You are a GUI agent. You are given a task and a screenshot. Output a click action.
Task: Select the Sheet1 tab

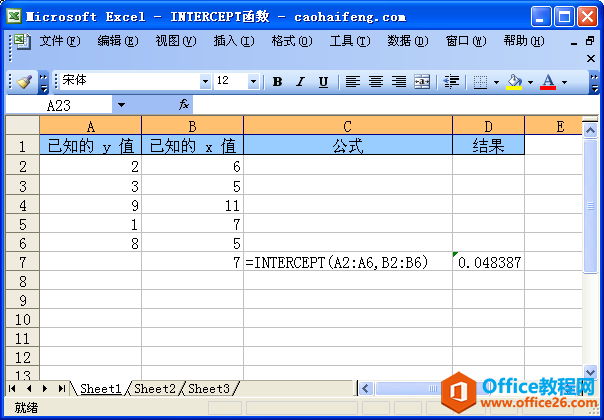tap(101, 388)
